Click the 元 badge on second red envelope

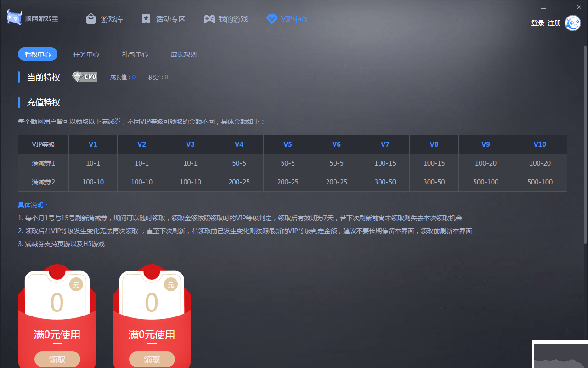pos(171,285)
